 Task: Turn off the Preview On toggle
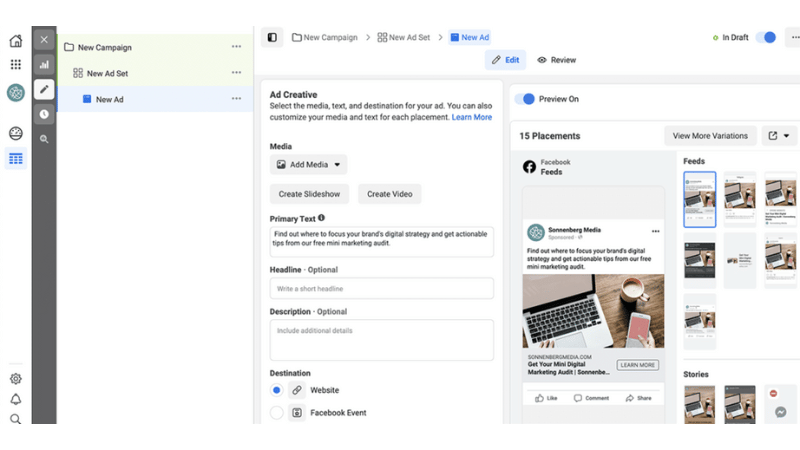tap(524, 99)
